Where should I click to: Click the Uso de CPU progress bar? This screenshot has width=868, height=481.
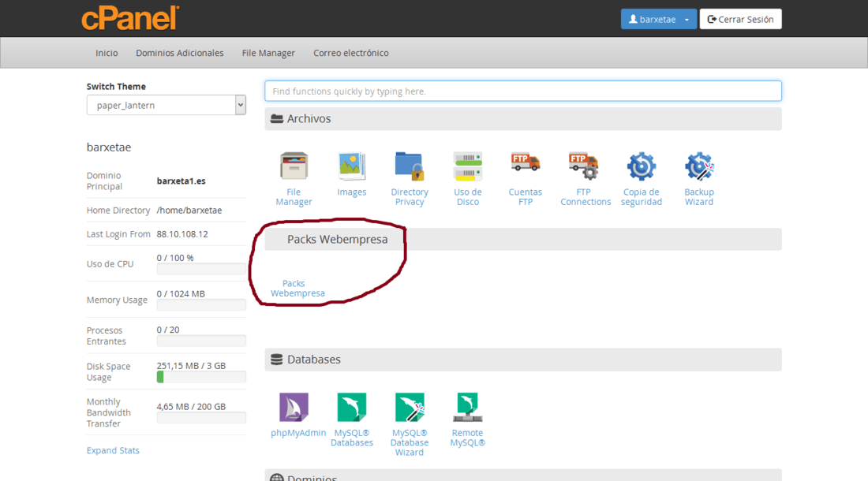[x=201, y=269]
